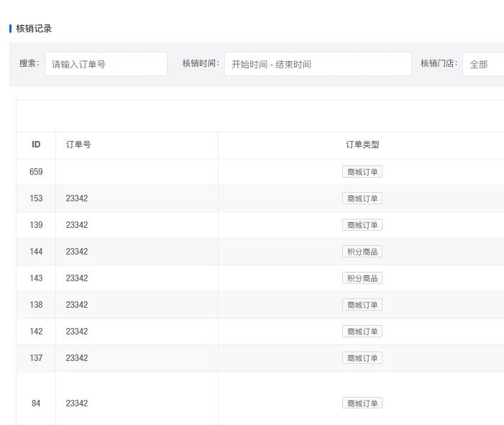Click the 商城订单 tag in row 138
The width and height of the screenshot is (504, 425).
tap(362, 305)
